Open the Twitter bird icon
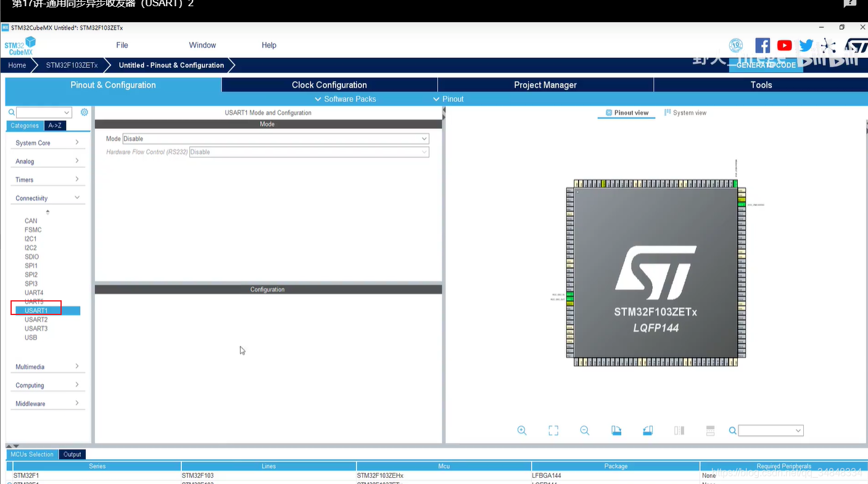The image size is (868, 484). [806, 45]
